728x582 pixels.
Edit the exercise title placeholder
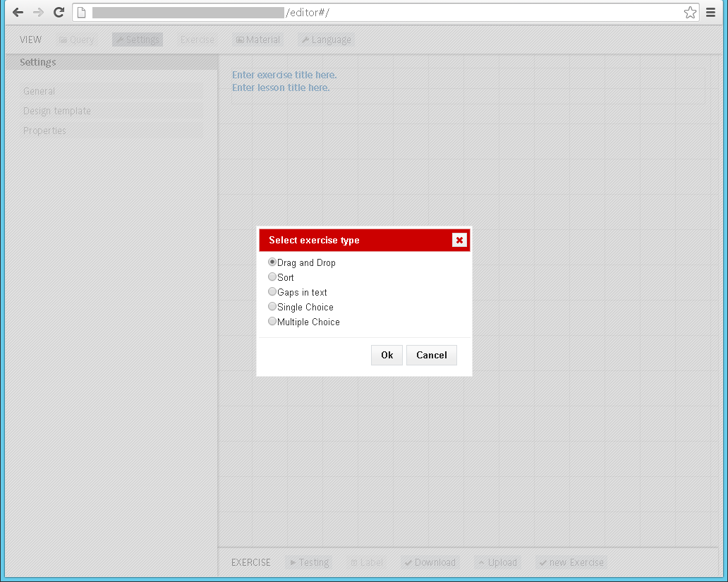point(284,75)
